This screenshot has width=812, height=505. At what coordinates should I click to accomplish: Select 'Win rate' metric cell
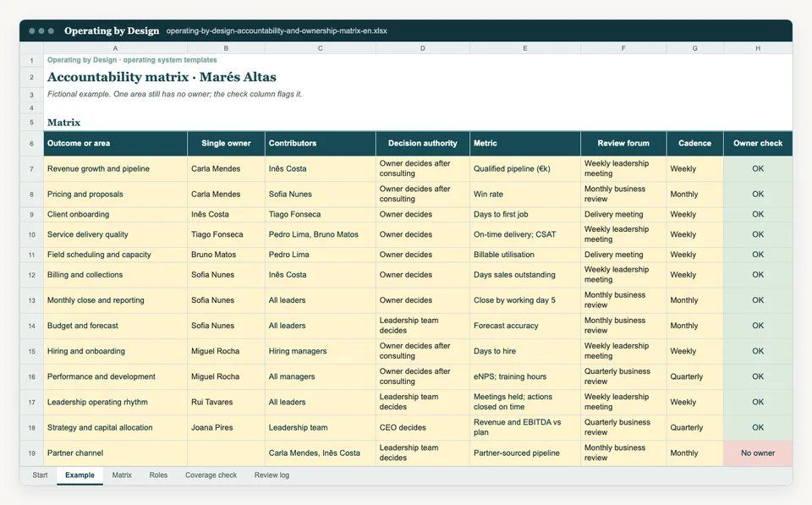pos(525,195)
